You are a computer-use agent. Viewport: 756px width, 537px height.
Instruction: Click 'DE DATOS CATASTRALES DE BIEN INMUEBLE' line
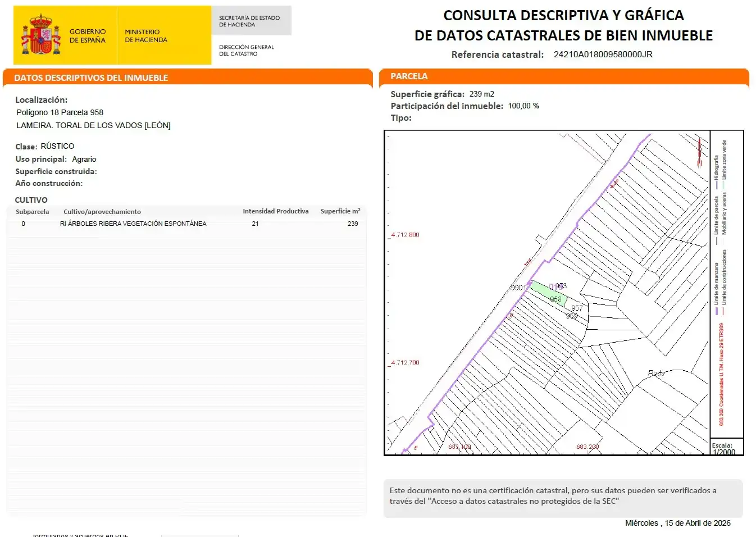563,35
